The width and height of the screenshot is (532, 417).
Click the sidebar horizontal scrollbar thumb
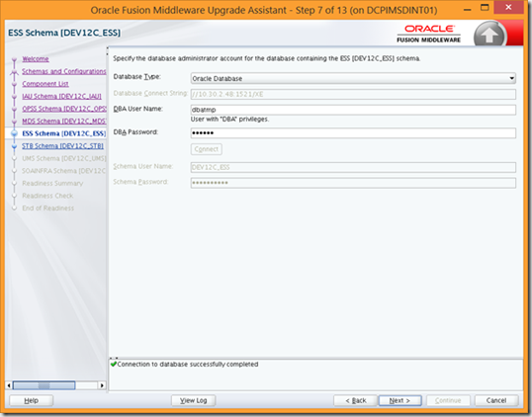pyautogui.click(x=44, y=385)
